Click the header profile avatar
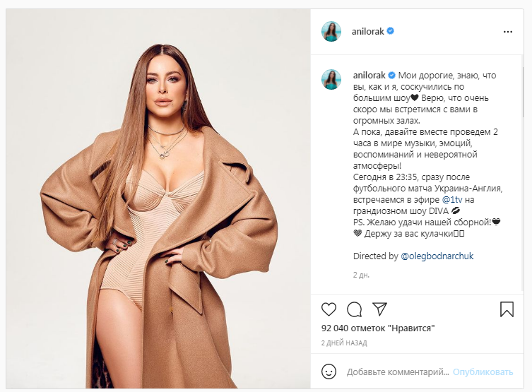Viewport: 532px width, 392px height. pyautogui.click(x=331, y=32)
